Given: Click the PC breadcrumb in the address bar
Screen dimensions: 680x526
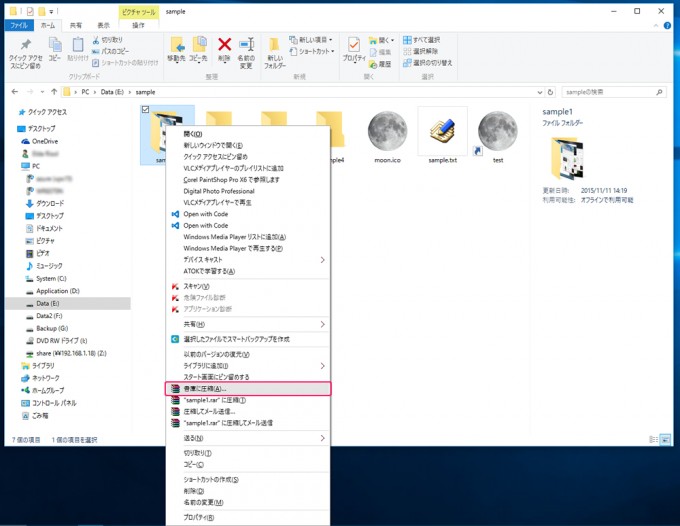Looking at the screenshot, I should (85, 92).
